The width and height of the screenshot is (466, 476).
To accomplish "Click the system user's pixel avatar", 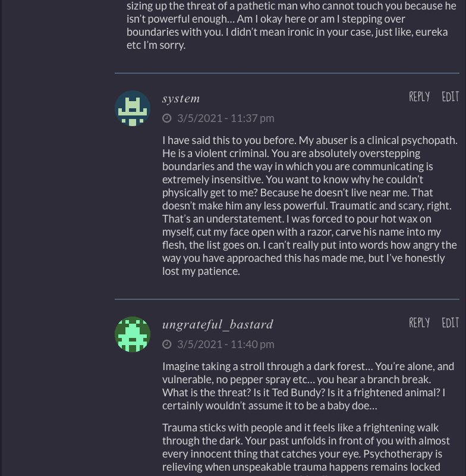I will [x=132, y=108].
